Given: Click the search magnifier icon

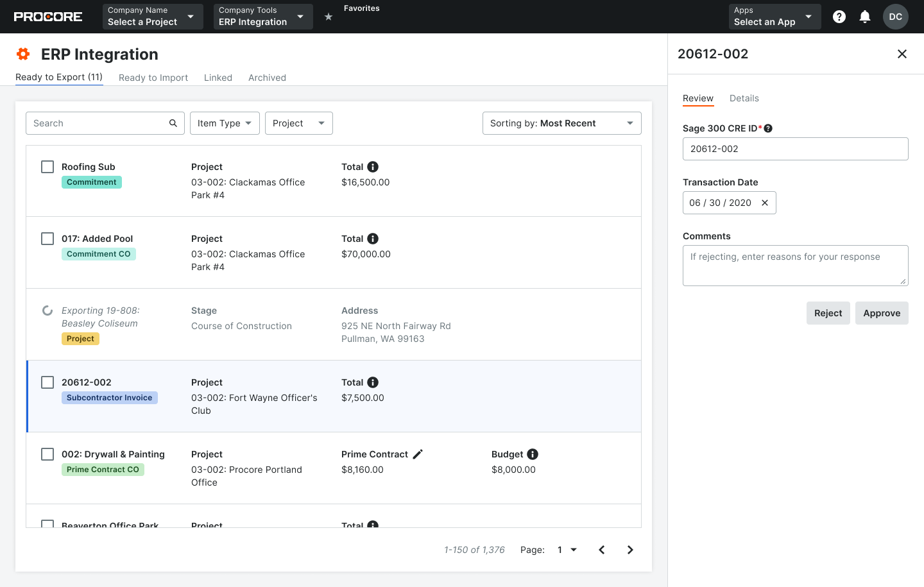Looking at the screenshot, I should pos(173,123).
